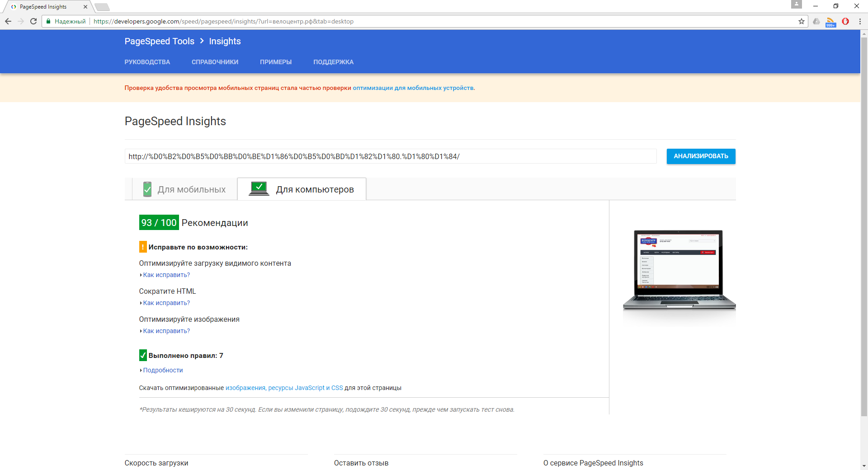Click the cached results 30 секунд footnote

point(327,409)
